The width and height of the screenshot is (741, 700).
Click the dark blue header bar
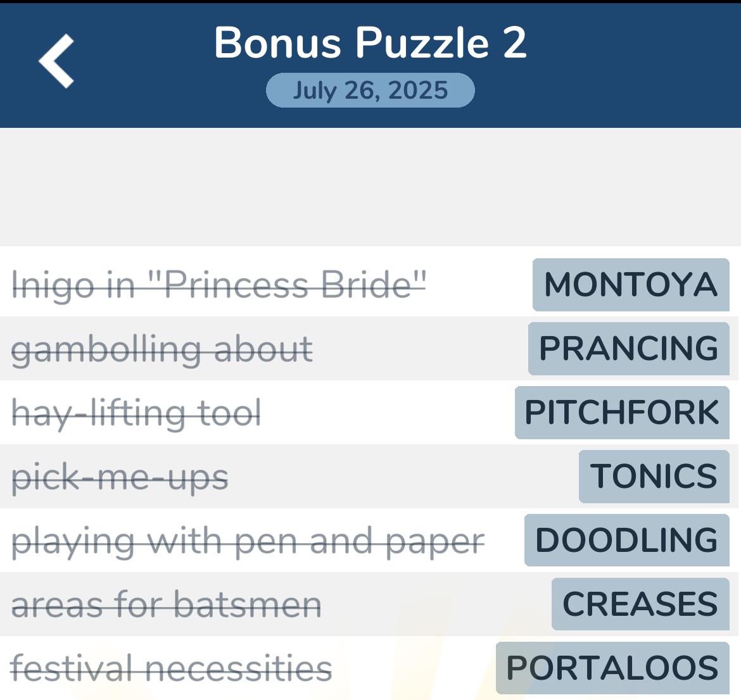coord(370,65)
